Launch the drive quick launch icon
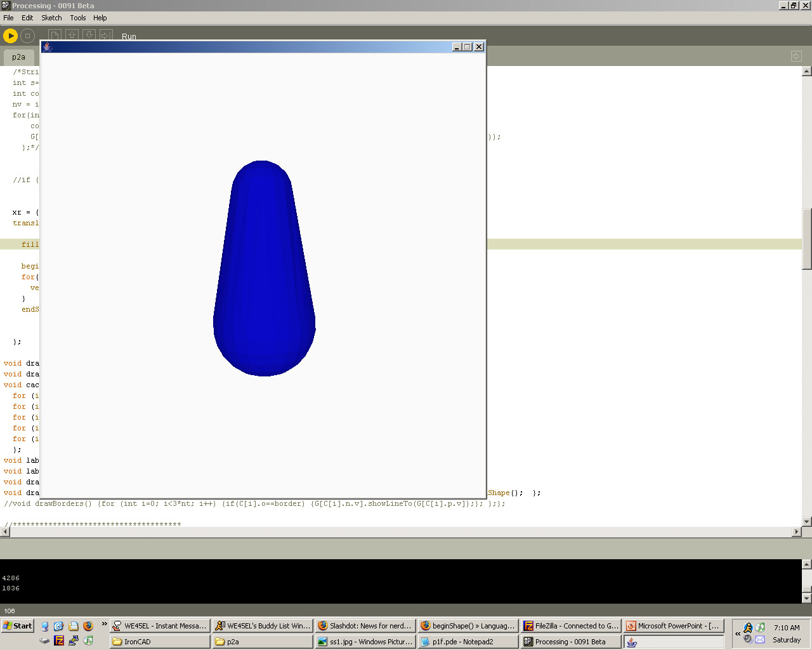Image resolution: width=812 pixels, height=650 pixels. (44, 641)
